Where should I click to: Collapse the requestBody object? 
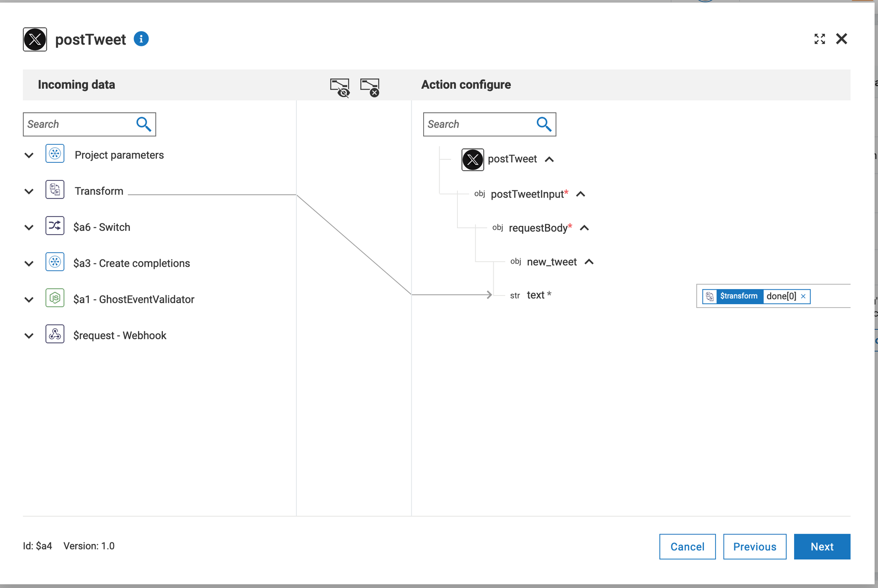[584, 228]
